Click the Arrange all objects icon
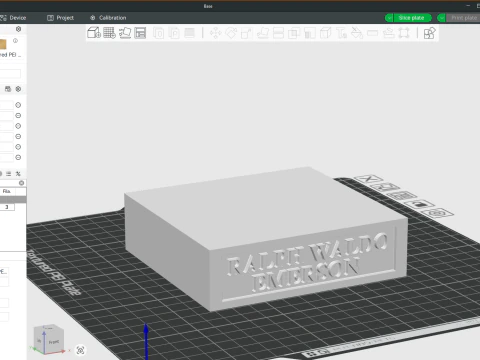This screenshot has height=360, width=480. 140,33
